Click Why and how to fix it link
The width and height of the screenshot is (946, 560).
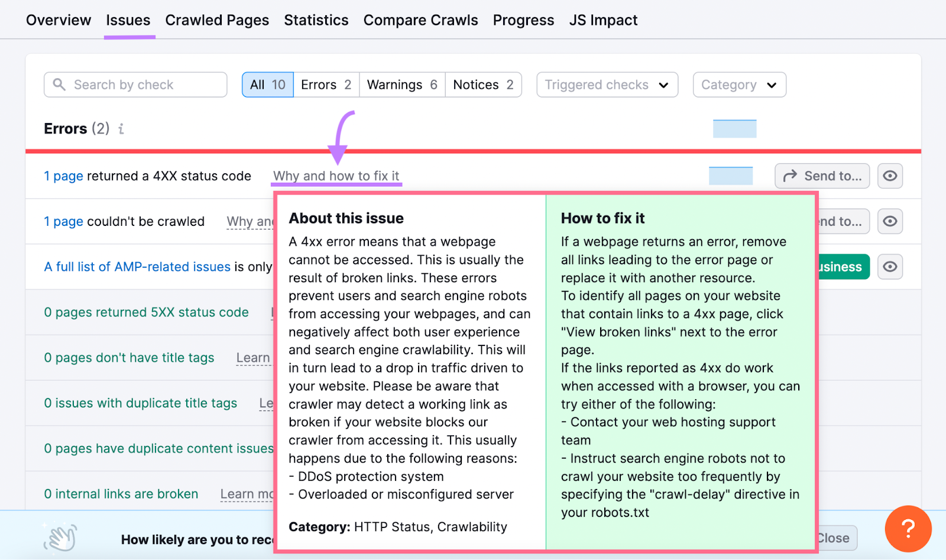coord(336,176)
